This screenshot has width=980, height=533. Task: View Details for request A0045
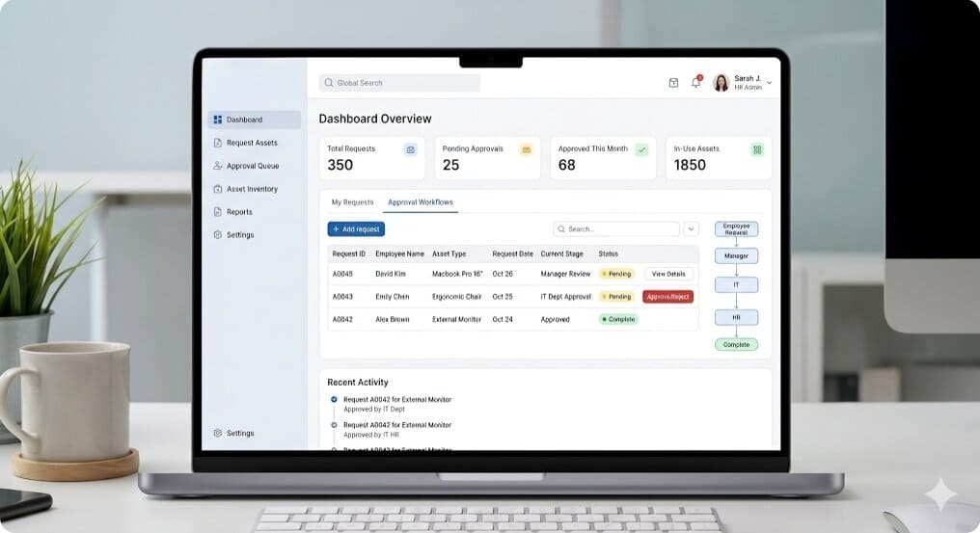coord(668,274)
